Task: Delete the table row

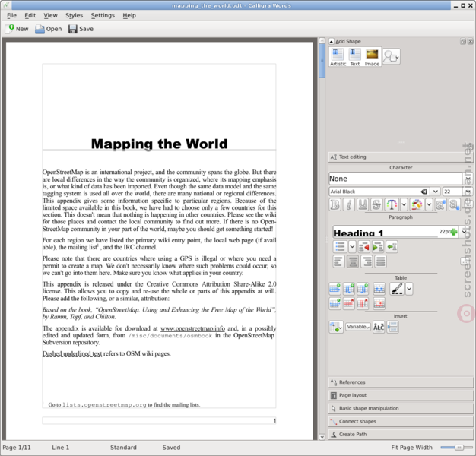Action: pos(349,303)
